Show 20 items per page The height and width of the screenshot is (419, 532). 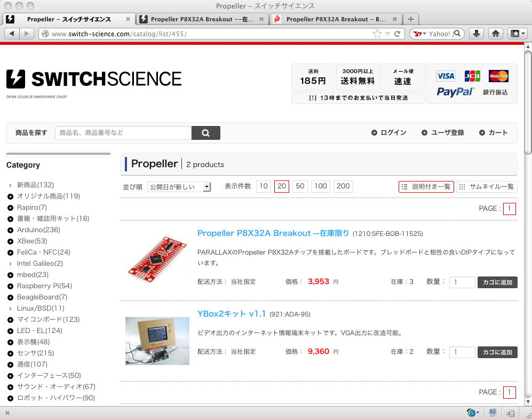coord(282,186)
